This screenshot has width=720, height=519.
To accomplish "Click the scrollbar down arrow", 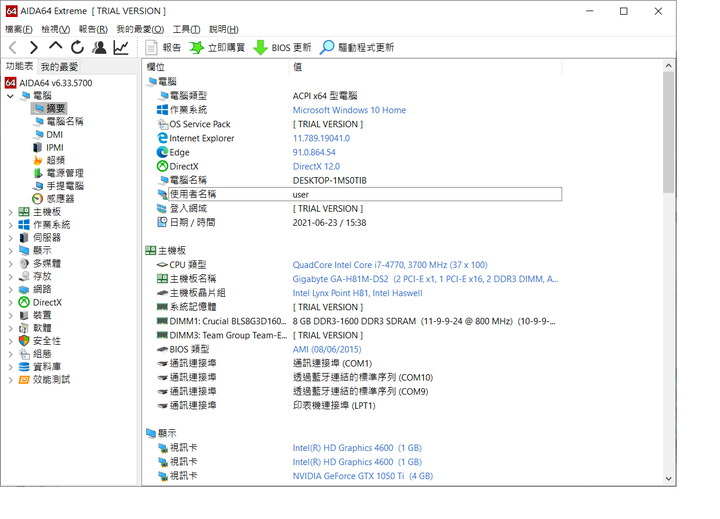I will pyautogui.click(x=669, y=479).
